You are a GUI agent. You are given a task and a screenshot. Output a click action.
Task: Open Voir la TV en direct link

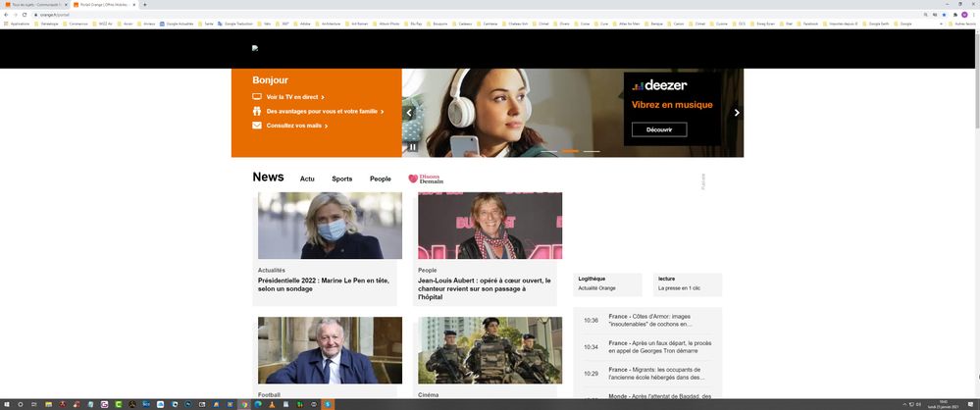[x=293, y=97]
